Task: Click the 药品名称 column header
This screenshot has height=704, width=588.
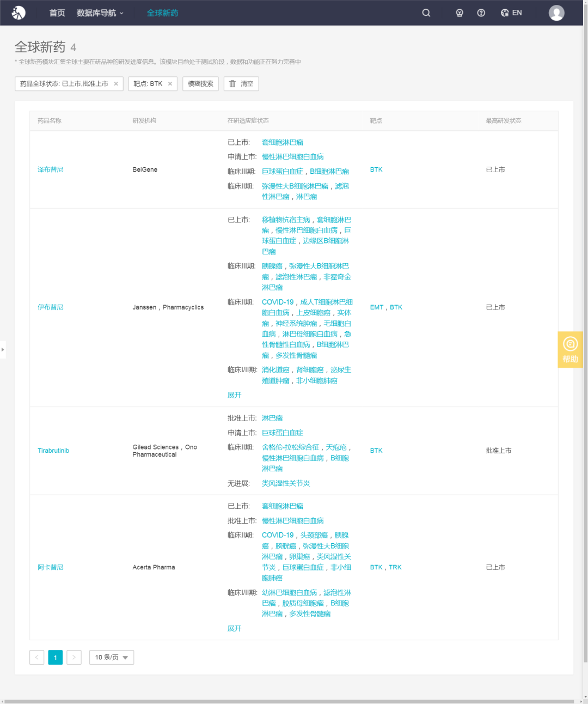Action: [x=50, y=121]
